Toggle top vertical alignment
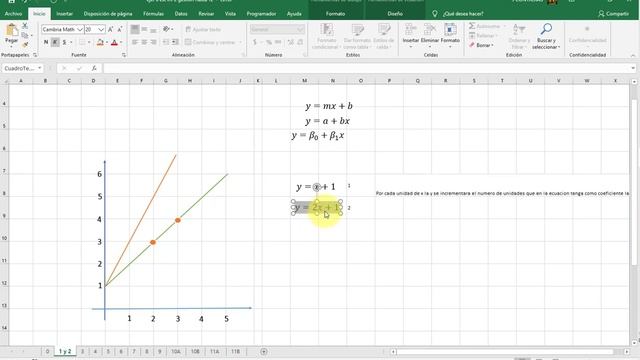This screenshot has height=360, width=640. [x=135, y=29]
